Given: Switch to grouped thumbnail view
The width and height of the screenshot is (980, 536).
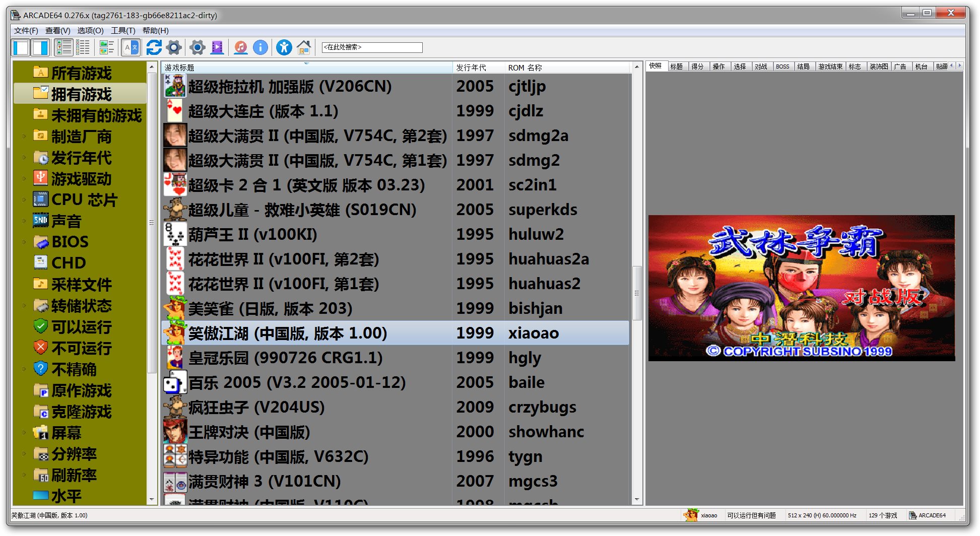Looking at the screenshot, I should click(x=107, y=48).
